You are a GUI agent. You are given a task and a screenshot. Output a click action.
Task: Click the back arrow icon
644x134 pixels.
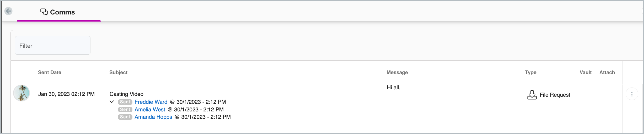point(8,11)
